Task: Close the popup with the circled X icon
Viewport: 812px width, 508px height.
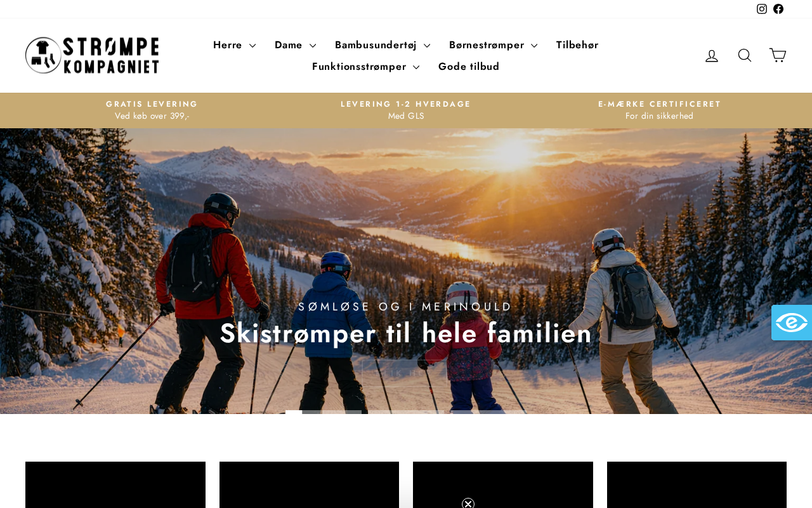Action: (468, 503)
